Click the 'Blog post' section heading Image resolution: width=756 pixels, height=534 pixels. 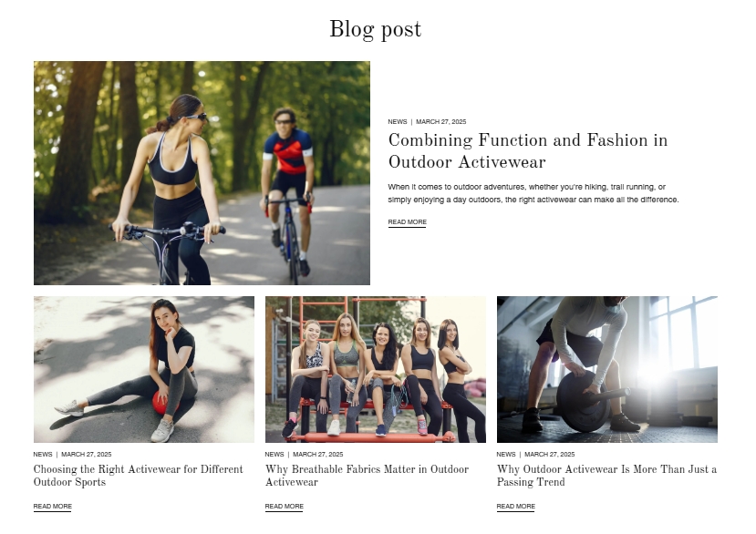pos(375,29)
